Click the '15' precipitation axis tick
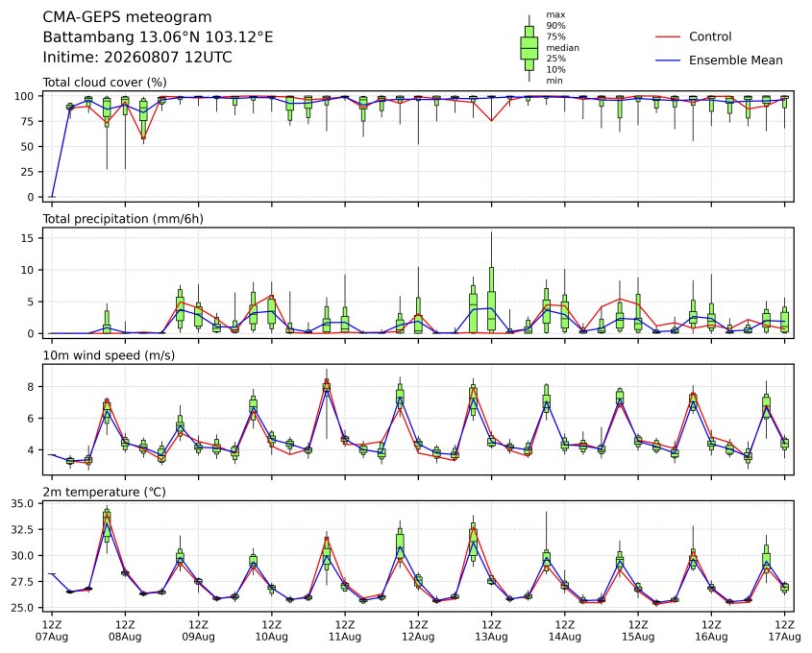Image resolution: width=812 pixels, height=653 pixels. (28, 238)
